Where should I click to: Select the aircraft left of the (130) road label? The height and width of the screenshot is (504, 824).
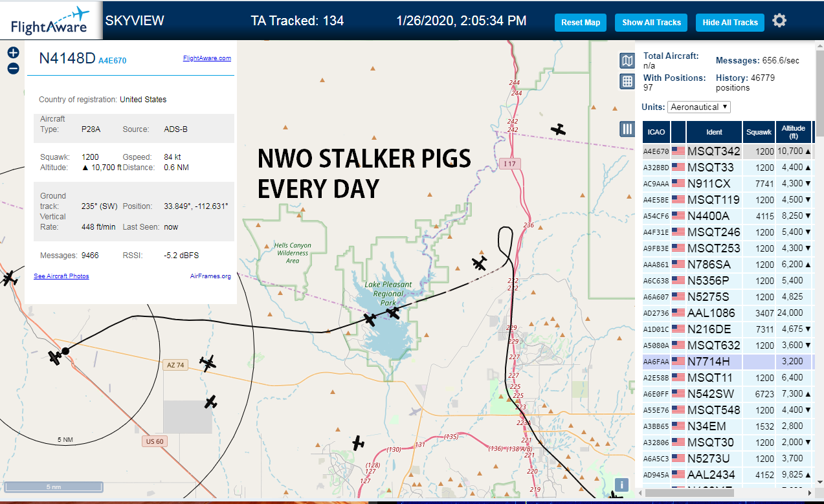(x=358, y=443)
